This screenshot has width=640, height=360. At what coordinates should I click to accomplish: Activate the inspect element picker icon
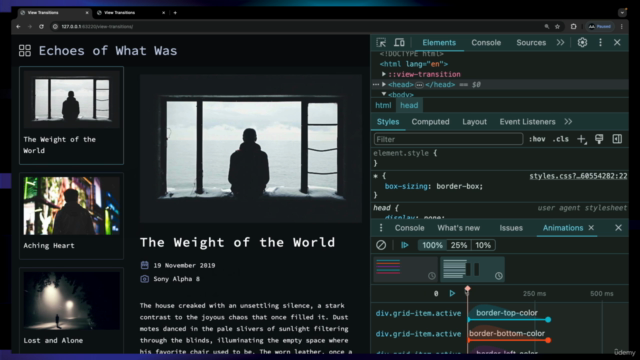tap(381, 42)
